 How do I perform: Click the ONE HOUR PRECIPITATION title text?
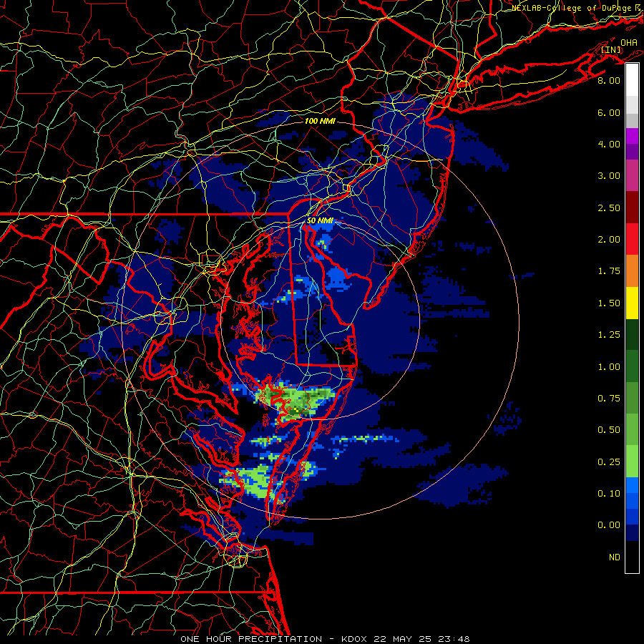pyautogui.click(x=251, y=639)
